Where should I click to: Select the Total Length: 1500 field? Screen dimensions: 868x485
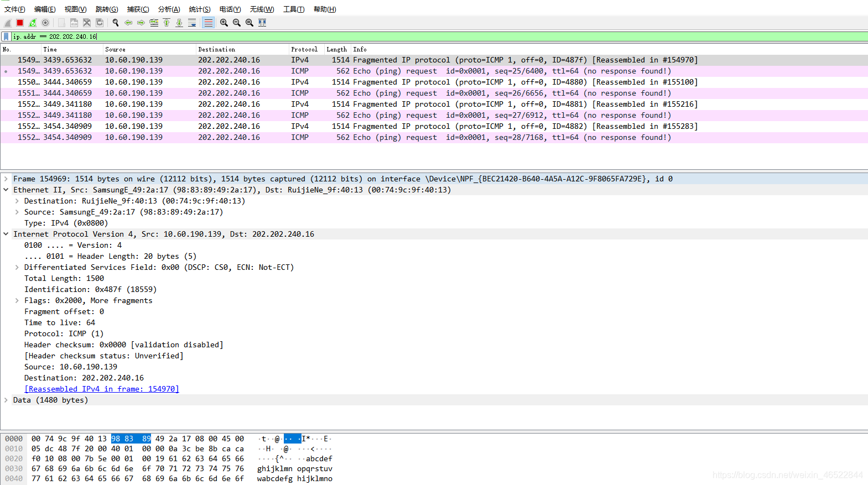click(64, 278)
